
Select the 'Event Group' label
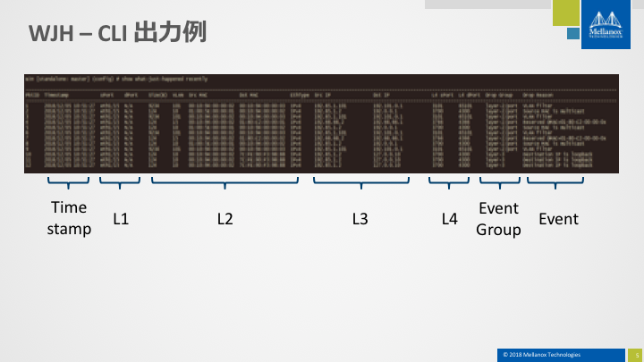pyautogui.click(x=498, y=219)
